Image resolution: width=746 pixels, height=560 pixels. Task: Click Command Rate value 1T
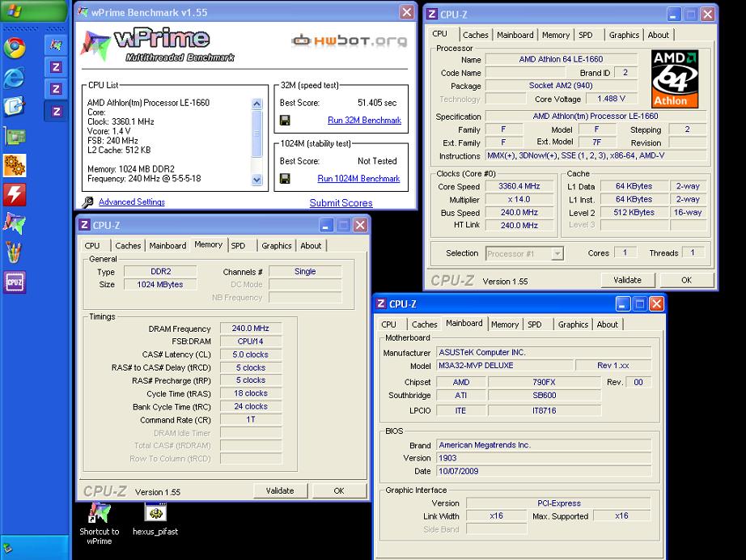[x=251, y=420]
